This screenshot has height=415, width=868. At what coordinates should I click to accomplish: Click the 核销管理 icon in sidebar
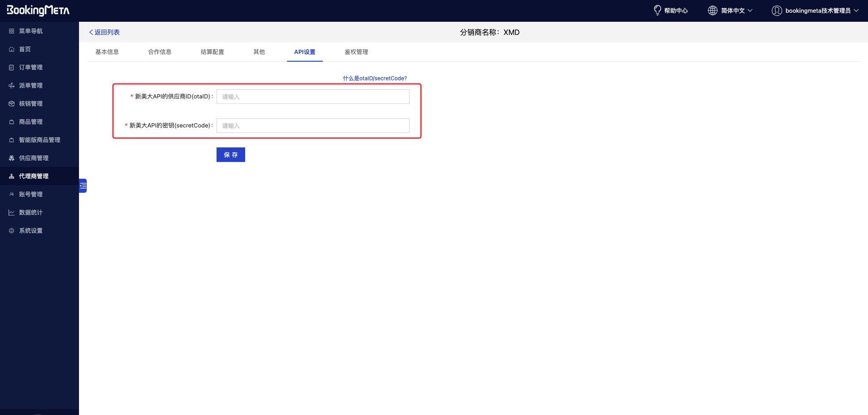pos(11,104)
